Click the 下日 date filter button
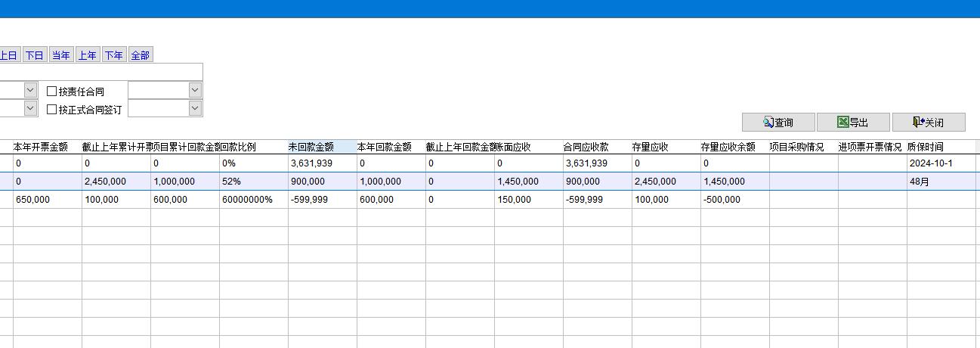This screenshot has width=980, height=348. click(34, 55)
